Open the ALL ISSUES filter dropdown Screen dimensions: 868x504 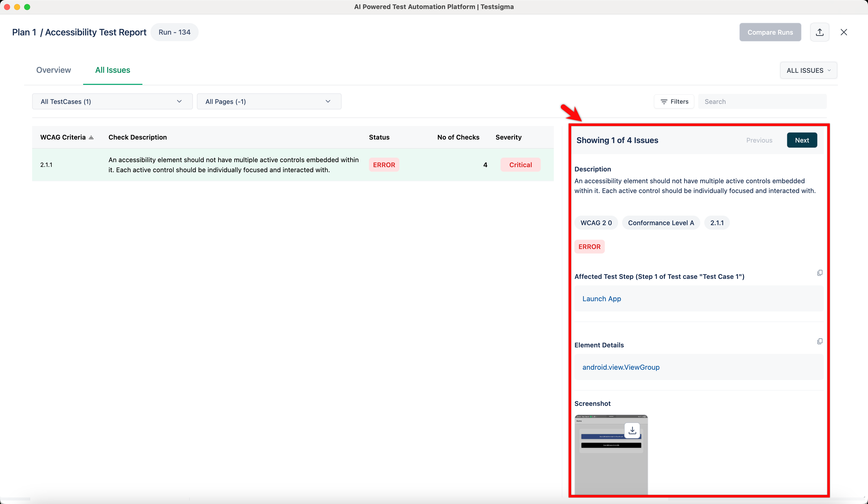click(808, 71)
